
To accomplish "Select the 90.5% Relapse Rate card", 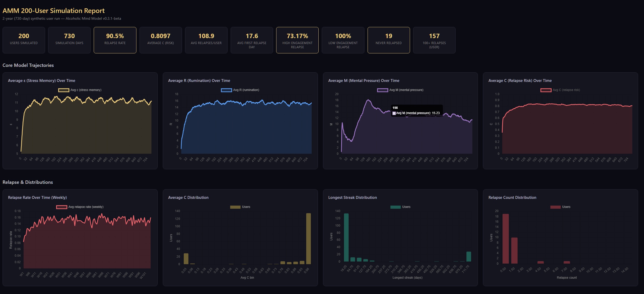I will point(115,40).
